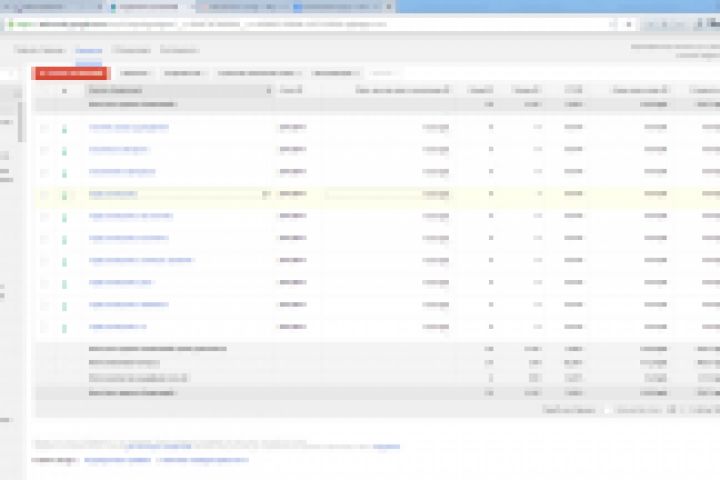Click the red button above the table
Screen dimensions: 720x480
pyautogui.click(x=71, y=73)
